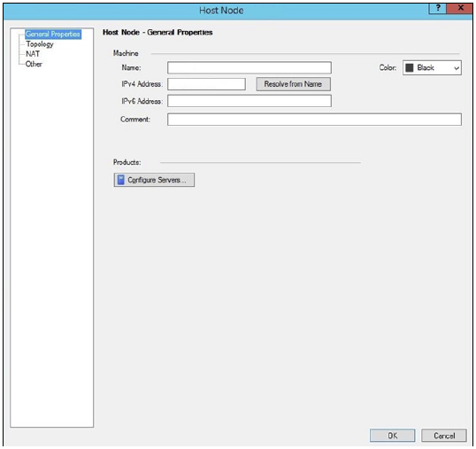
Task: Close the Host Node dialog
Action: tap(460, 8)
